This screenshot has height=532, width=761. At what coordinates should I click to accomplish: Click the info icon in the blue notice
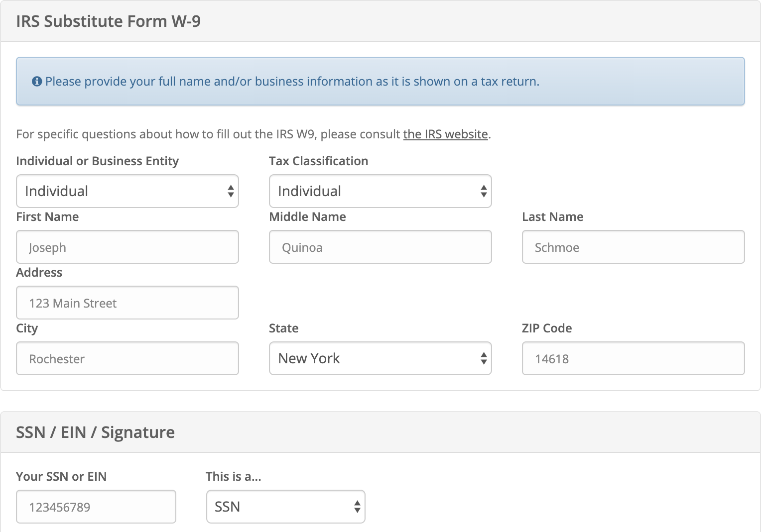(37, 81)
